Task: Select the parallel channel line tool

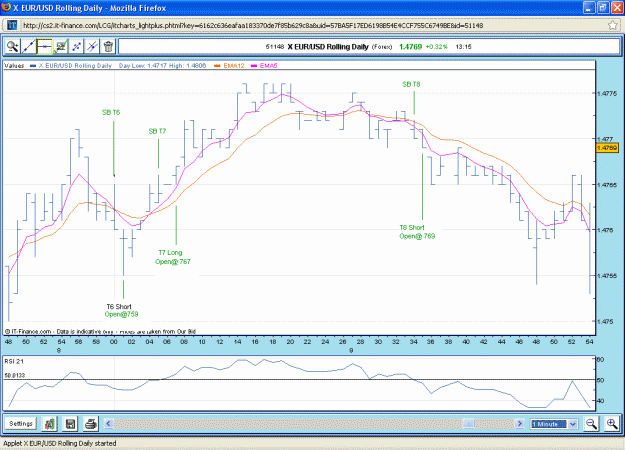Action: pyautogui.click(x=92, y=47)
